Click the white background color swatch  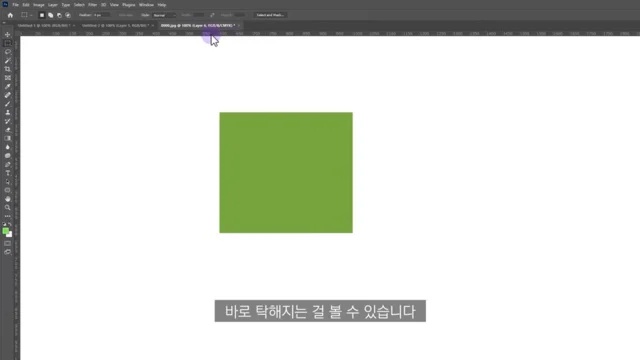click(x=10, y=235)
